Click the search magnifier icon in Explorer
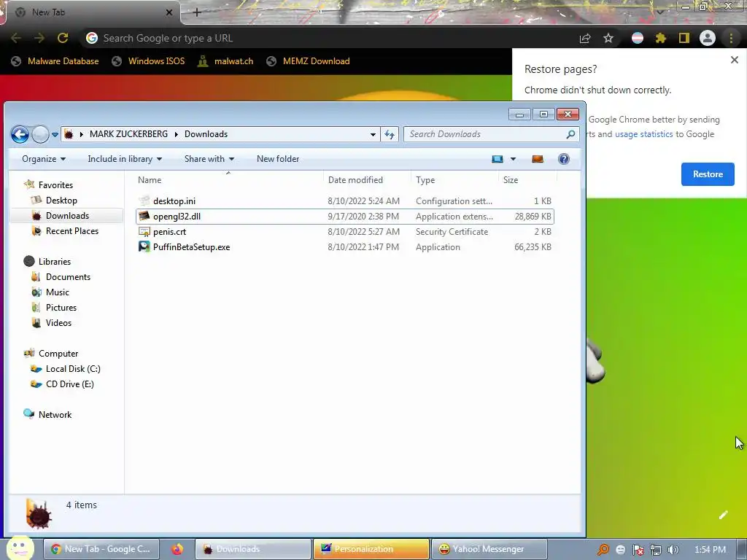This screenshot has height=560, width=747. (x=570, y=134)
